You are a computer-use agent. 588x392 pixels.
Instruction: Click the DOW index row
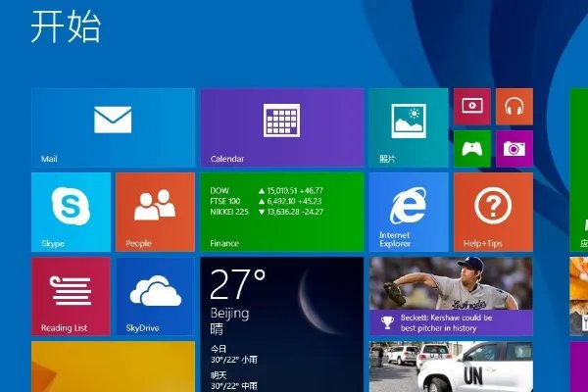coord(267,190)
